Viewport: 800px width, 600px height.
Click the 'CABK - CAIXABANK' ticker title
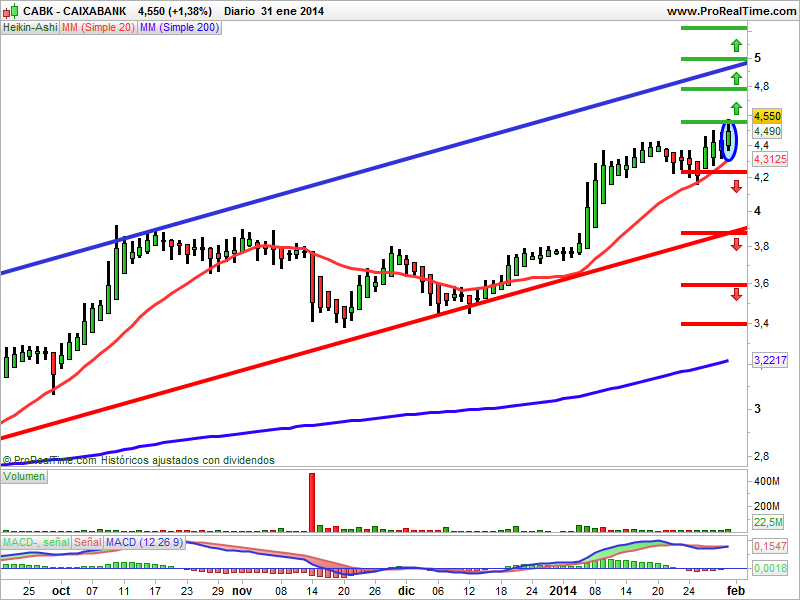coord(74,11)
